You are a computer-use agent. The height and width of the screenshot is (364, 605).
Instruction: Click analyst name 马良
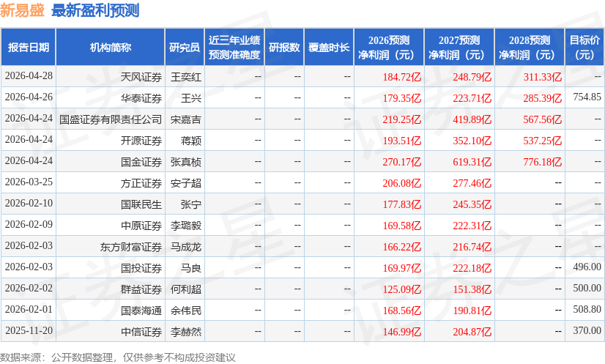point(191,268)
